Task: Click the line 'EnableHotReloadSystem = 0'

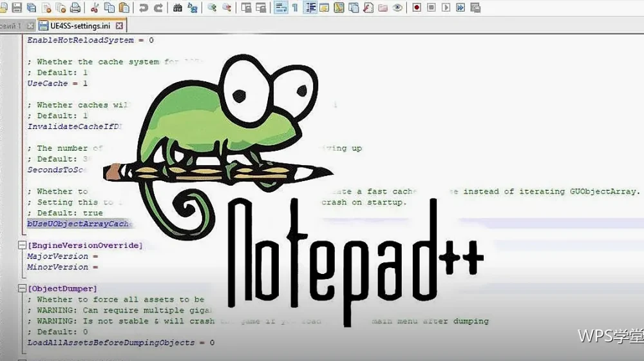Action: (x=90, y=40)
